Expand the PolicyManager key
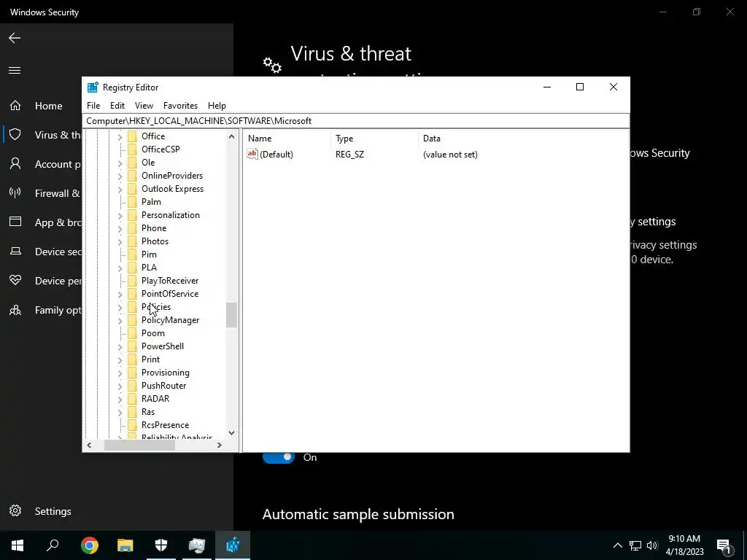 [x=120, y=321]
